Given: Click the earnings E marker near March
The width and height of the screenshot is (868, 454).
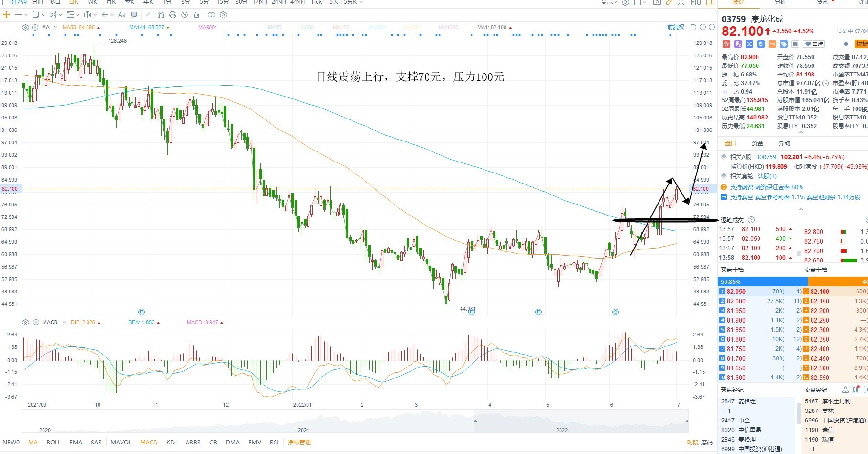Looking at the screenshot, I should point(472,312).
